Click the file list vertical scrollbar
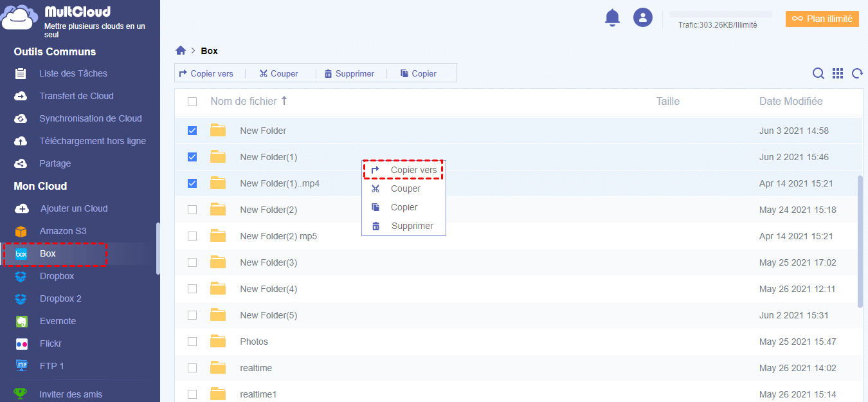The width and height of the screenshot is (868, 402). [860, 241]
